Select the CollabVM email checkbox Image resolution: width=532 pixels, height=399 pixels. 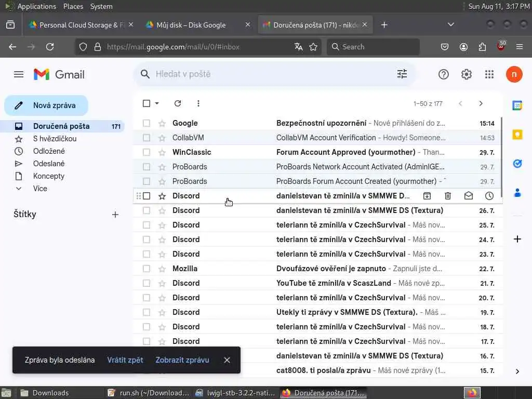tap(146, 138)
